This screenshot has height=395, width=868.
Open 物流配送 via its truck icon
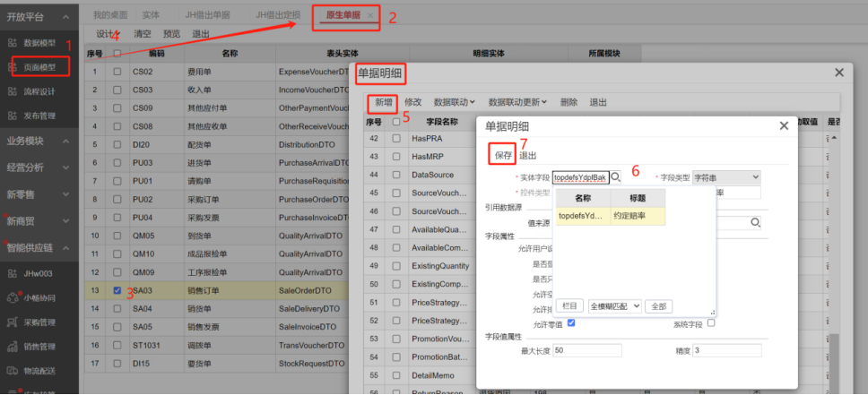point(13,370)
